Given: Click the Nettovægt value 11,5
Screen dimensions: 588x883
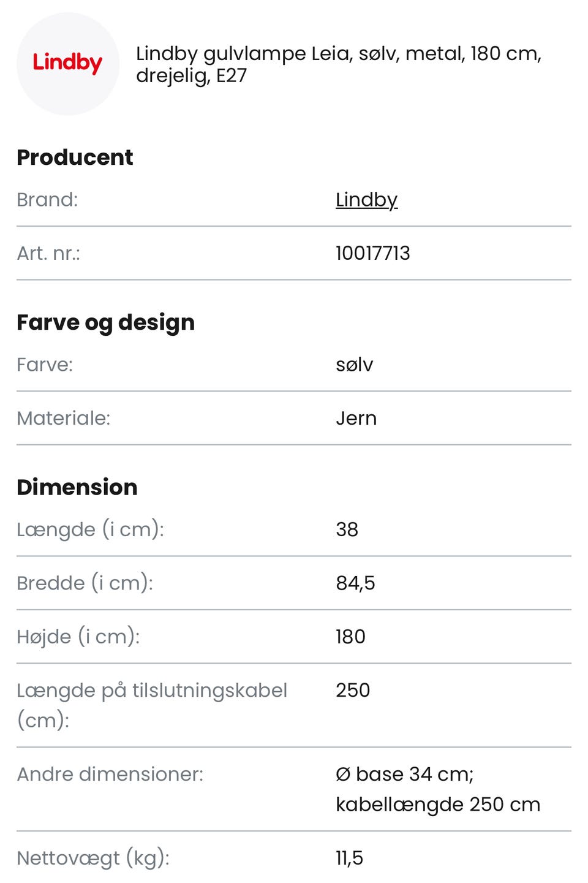Looking at the screenshot, I should coord(349,858).
